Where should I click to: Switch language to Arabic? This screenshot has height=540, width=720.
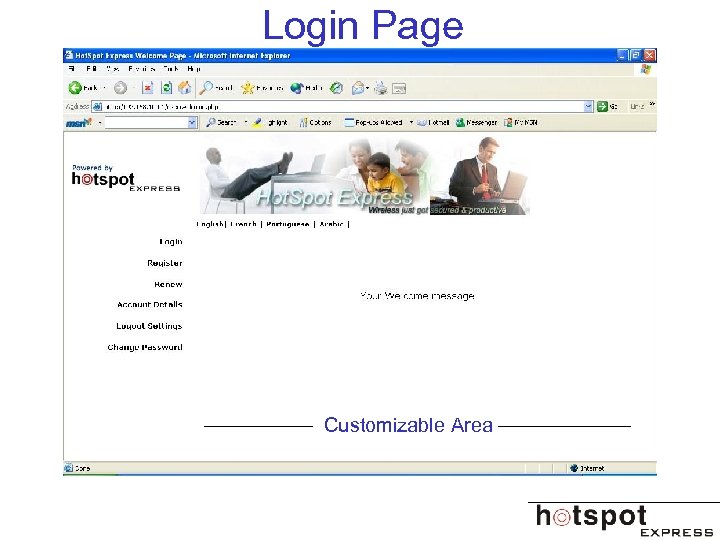click(332, 224)
